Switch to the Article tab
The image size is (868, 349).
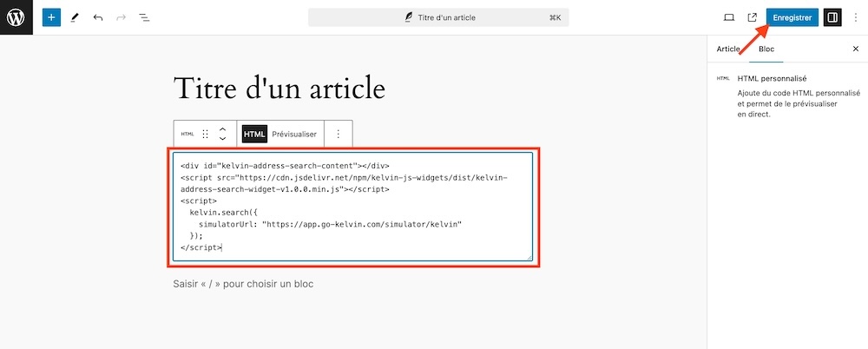click(728, 49)
